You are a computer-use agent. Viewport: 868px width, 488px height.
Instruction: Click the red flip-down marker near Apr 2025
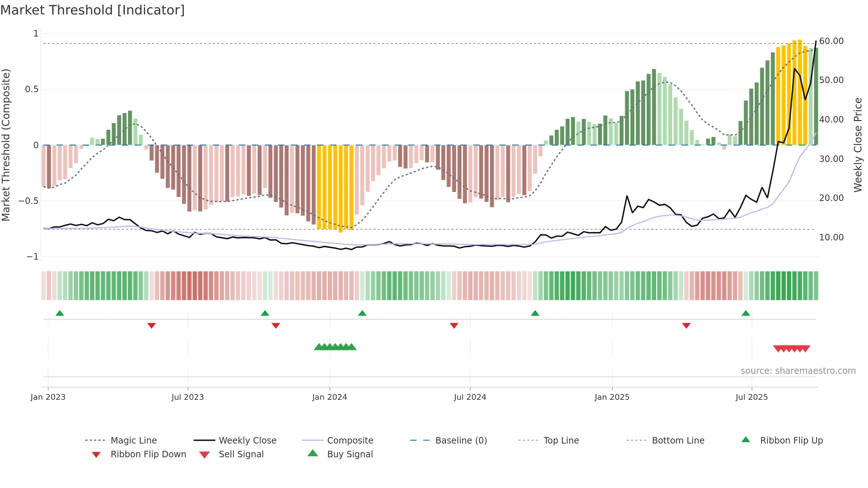[686, 326]
